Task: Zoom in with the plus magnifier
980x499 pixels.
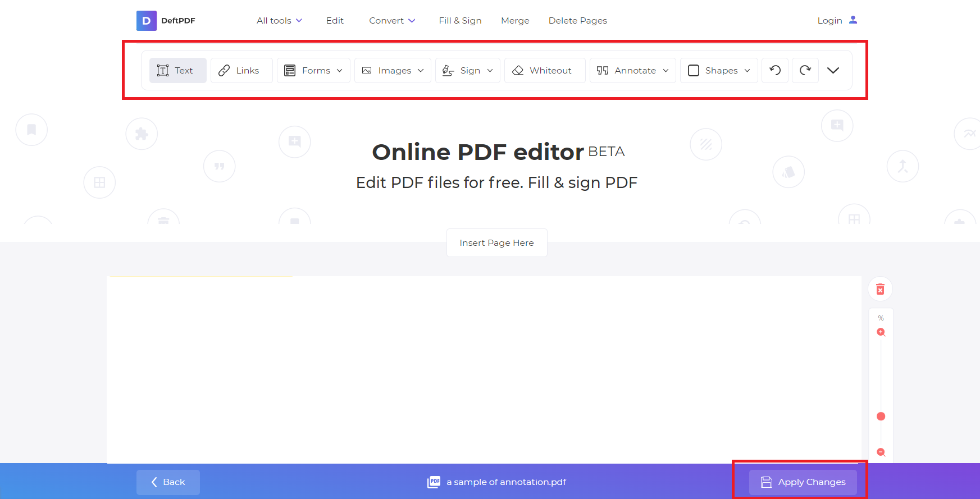Action: (881, 332)
